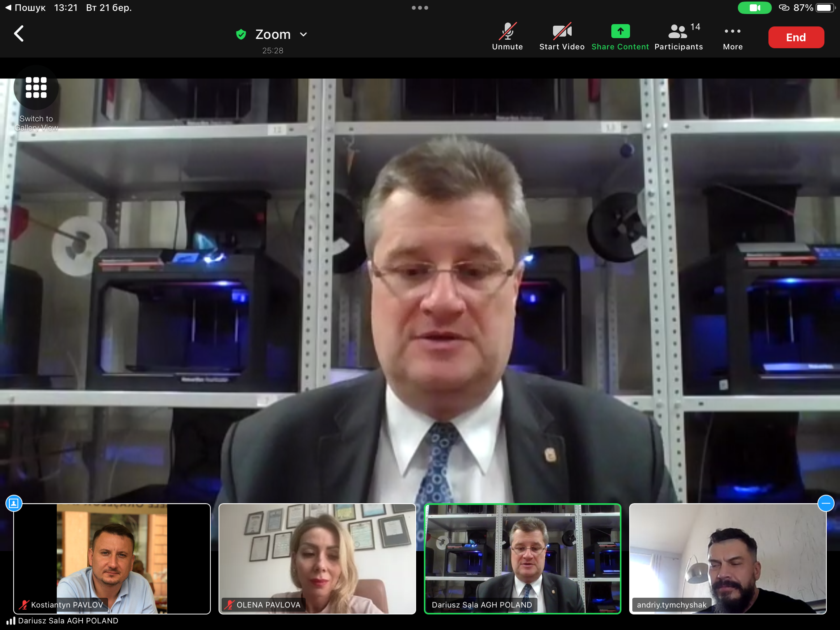Go back using the left arrow

coord(19,34)
